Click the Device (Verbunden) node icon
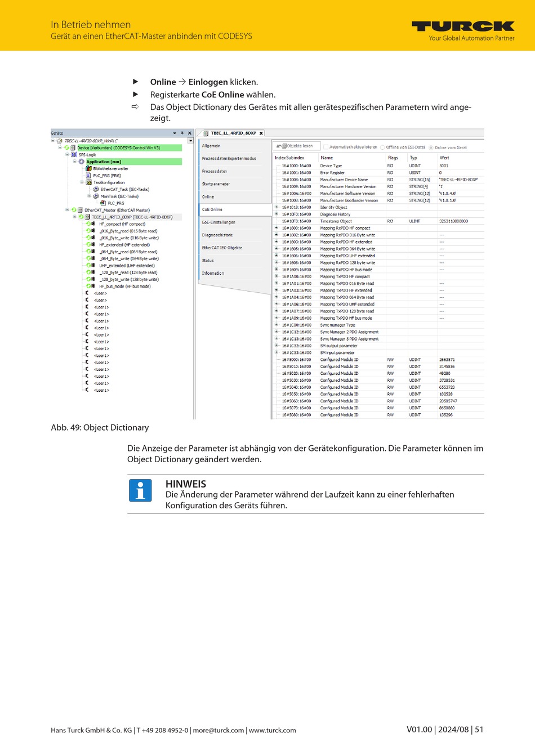535x756 pixels. point(73,147)
